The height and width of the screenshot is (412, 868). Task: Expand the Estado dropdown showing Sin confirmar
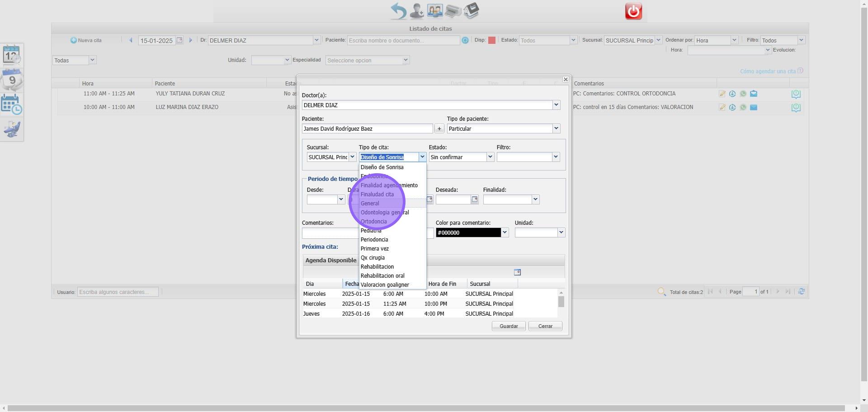[490, 157]
